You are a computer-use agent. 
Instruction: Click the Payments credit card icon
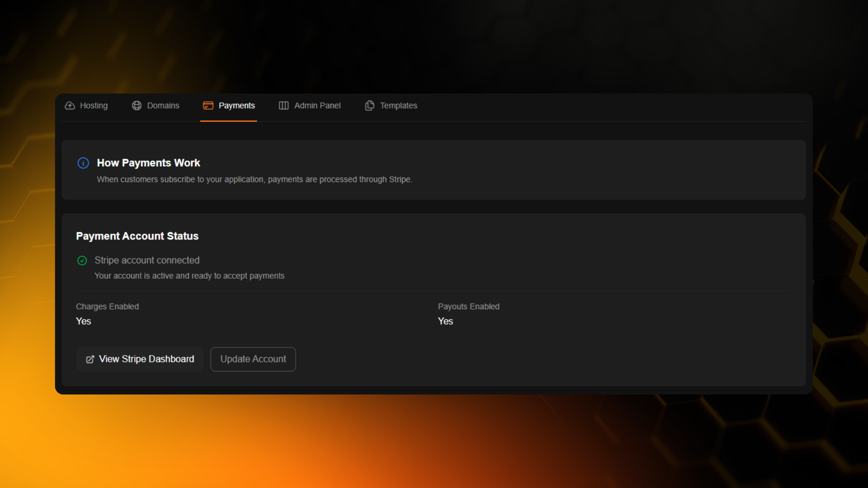pyautogui.click(x=208, y=105)
